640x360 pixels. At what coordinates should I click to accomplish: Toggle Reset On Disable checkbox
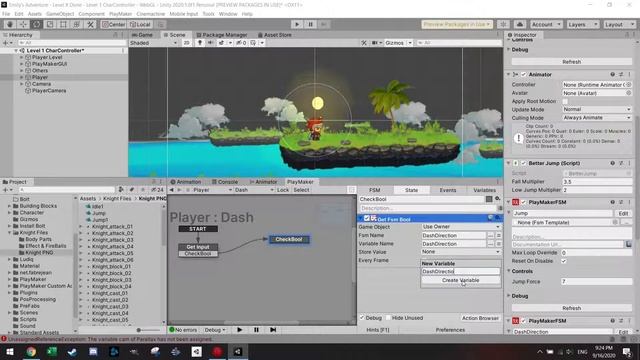[564, 261]
